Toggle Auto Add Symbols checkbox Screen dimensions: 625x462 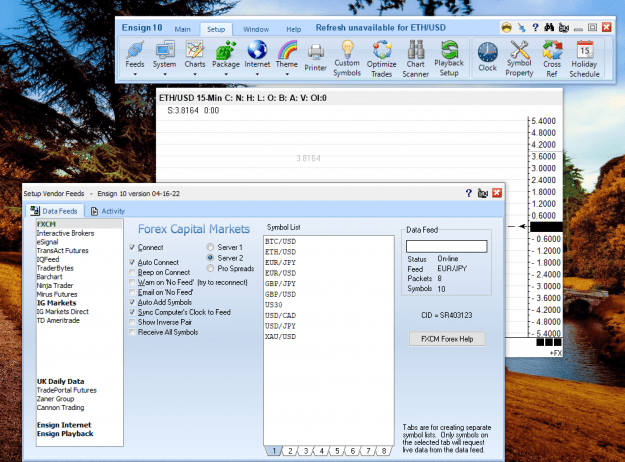[x=132, y=302]
